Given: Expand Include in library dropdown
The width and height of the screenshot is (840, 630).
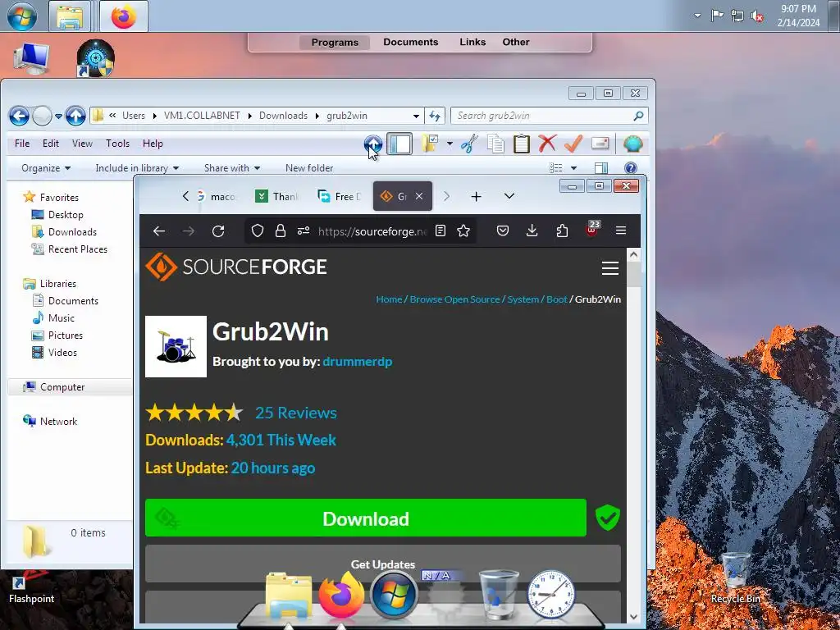Looking at the screenshot, I should point(137,168).
